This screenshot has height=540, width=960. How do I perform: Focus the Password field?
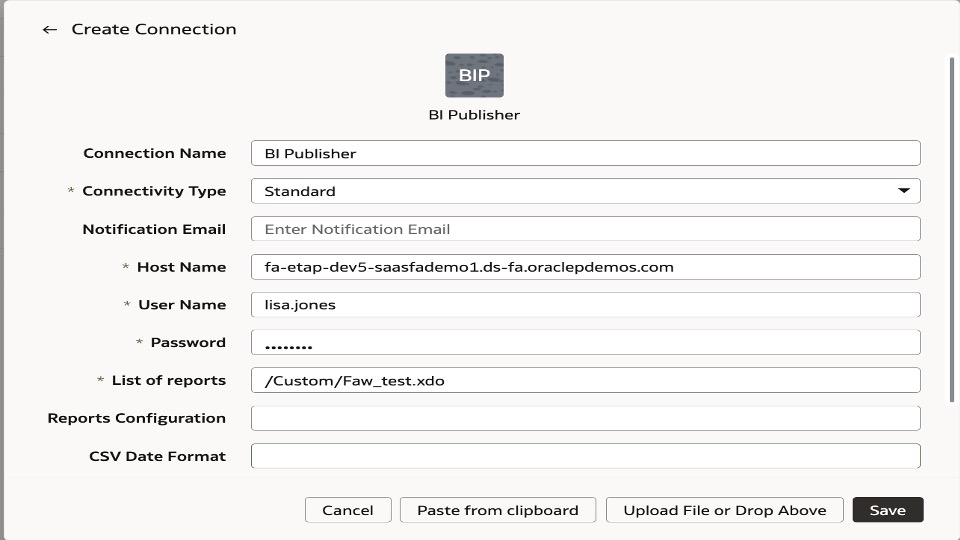[585, 342]
